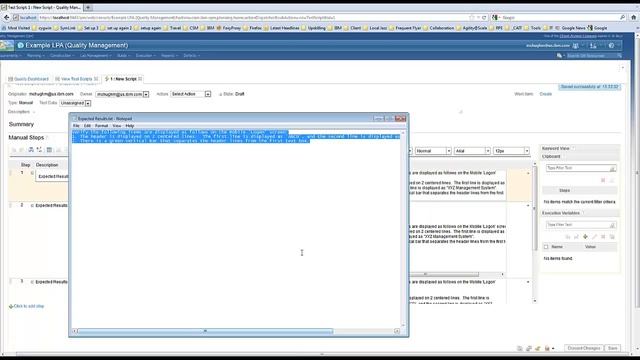Viewport: 640px width, 360px height.
Task: Click the Most Visited bookmark
Action: pos(16,28)
